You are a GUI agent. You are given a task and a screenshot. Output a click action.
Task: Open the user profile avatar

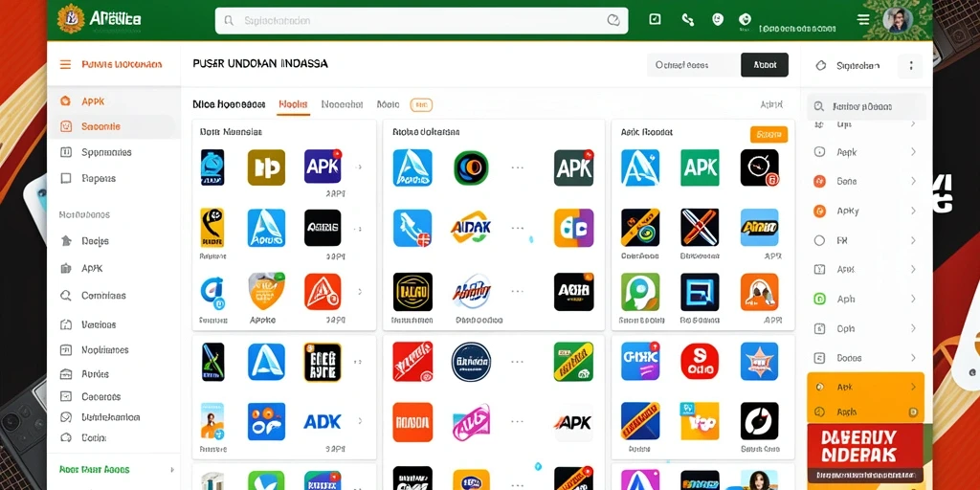(898, 20)
